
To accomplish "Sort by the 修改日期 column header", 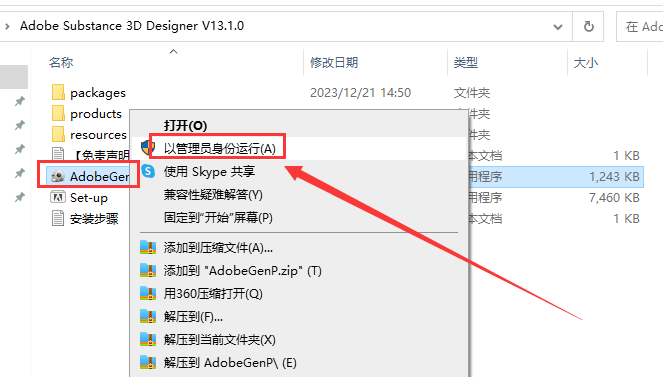I will coord(334,63).
